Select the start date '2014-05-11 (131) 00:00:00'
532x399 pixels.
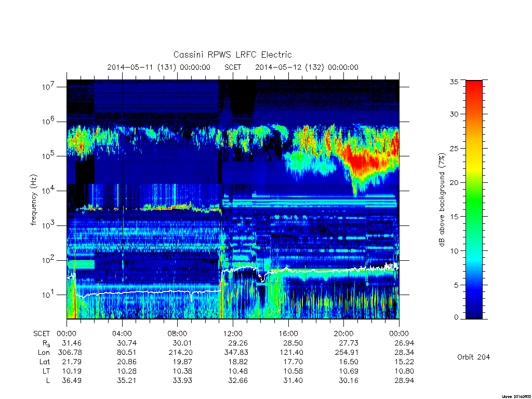159,67
